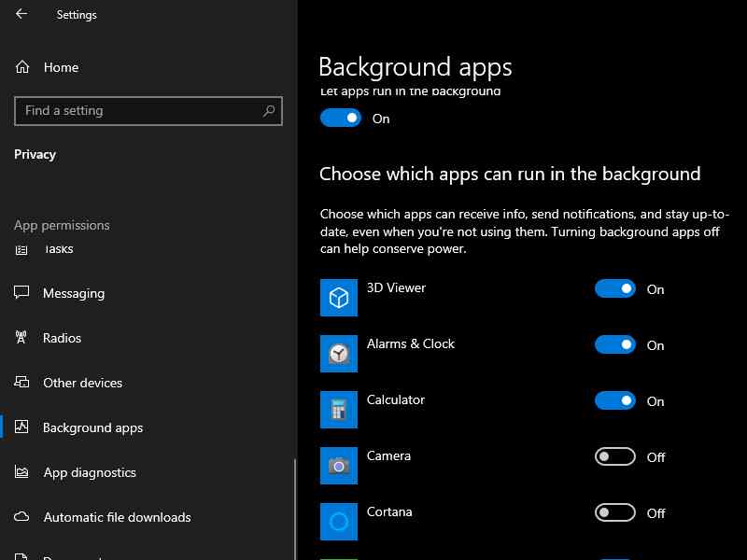The image size is (747, 560).
Task: Click the Cortana app icon
Action: [x=339, y=522]
